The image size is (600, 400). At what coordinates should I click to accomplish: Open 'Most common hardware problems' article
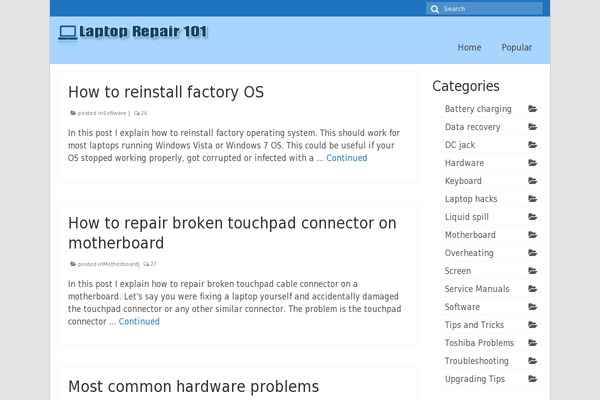(193, 386)
